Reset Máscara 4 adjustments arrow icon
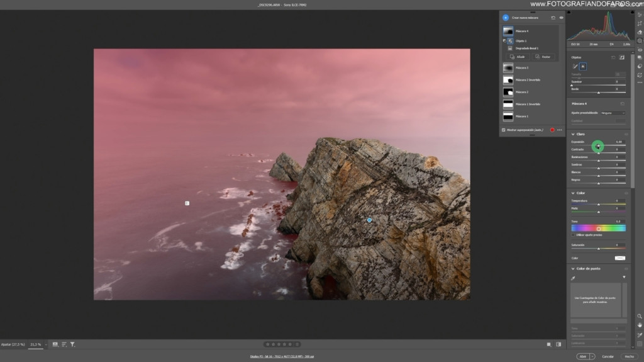644x362 pixels. 622,104
